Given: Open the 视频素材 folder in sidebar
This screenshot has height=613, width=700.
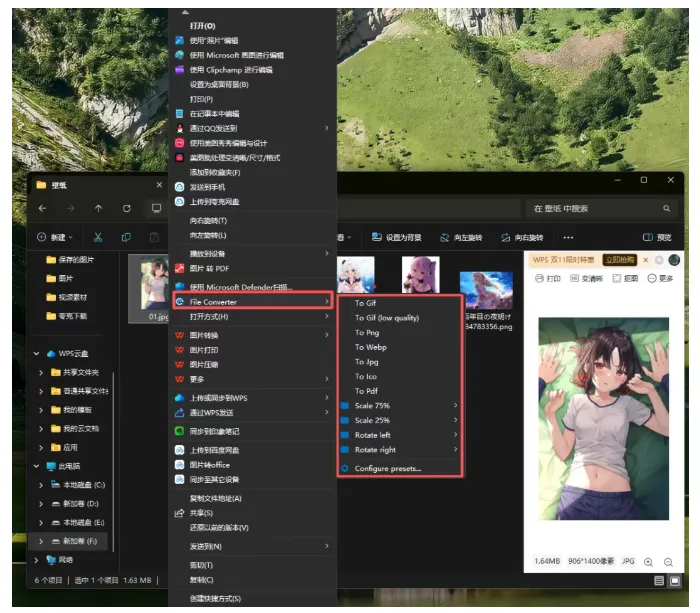Looking at the screenshot, I should (67, 297).
